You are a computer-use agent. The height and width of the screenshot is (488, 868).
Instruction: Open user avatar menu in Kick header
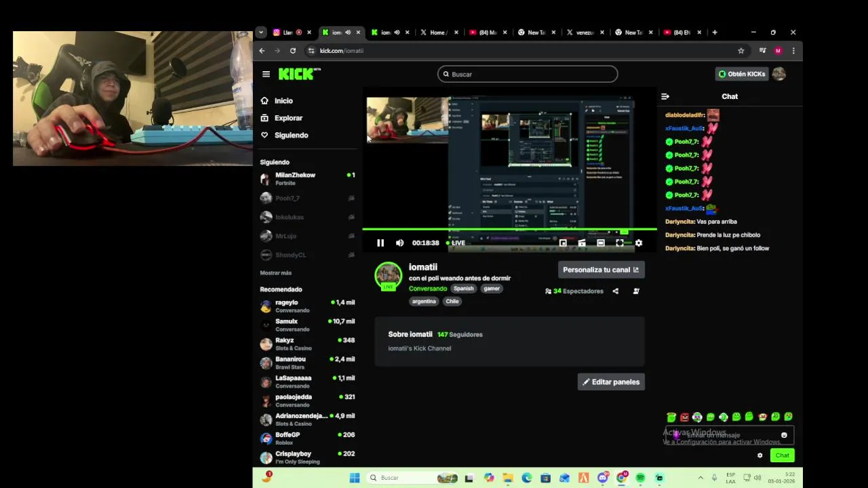(778, 74)
